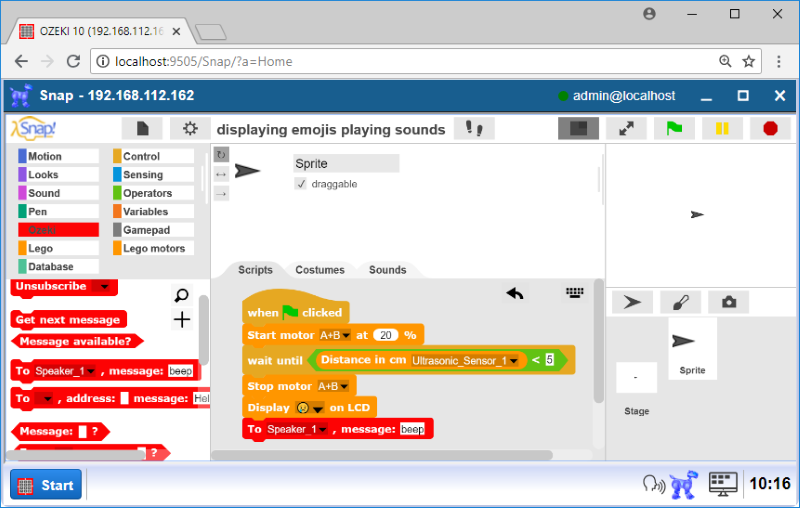Click the Get next message block
Screen dimensions: 800x508
tap(68, 320)
